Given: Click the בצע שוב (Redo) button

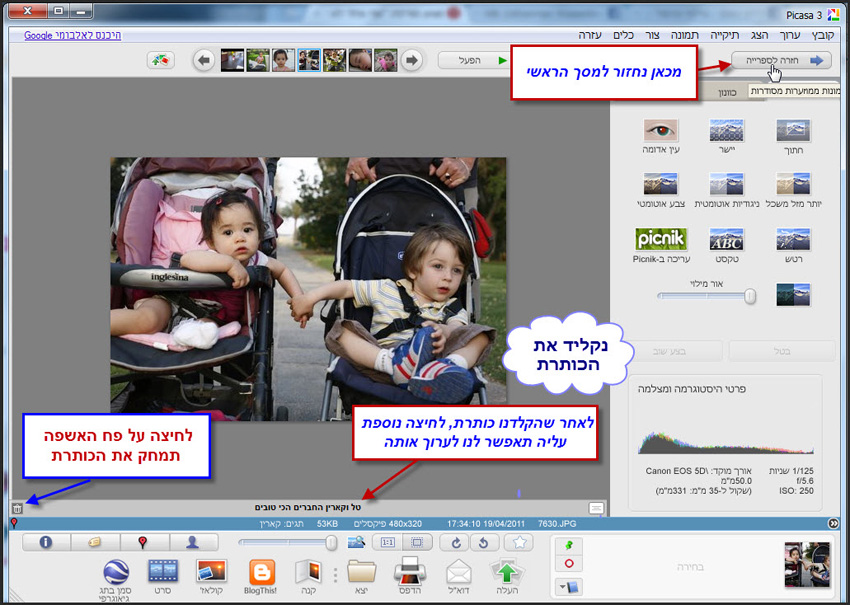Looking at the screenshot, I should point(668,351).
